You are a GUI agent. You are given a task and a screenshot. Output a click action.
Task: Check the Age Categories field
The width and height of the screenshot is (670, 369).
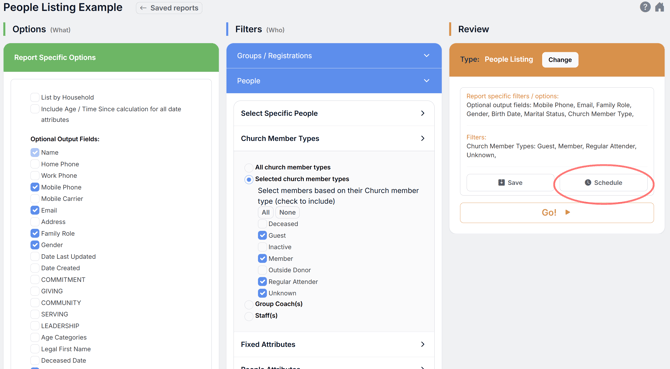[x=35, y=337]
